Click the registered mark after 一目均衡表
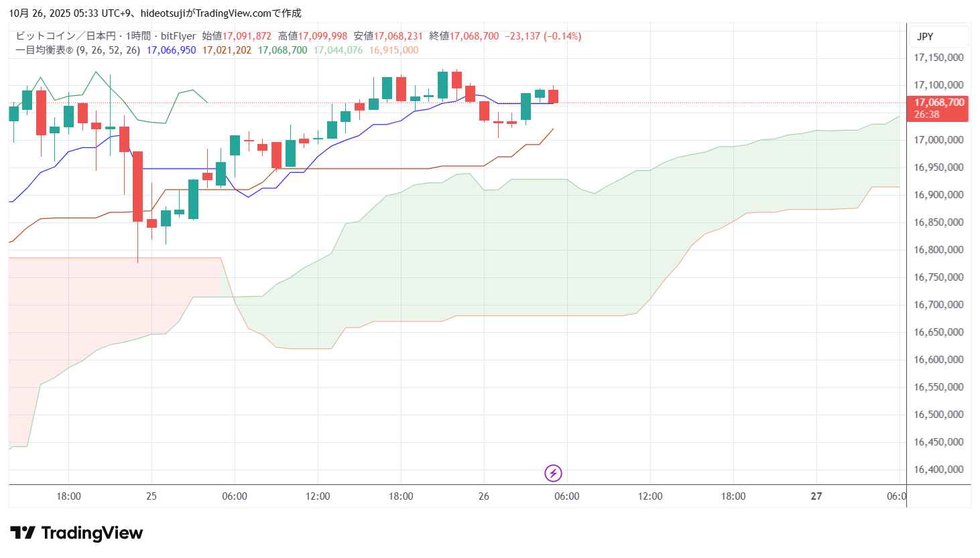Screen dimensions: 980x558 (x=69, y=51)
